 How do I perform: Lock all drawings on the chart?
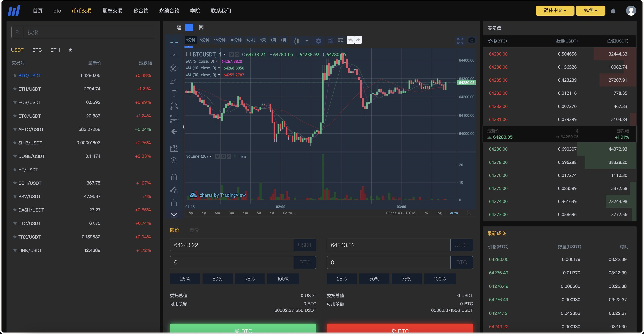click(x=174, y=202)
